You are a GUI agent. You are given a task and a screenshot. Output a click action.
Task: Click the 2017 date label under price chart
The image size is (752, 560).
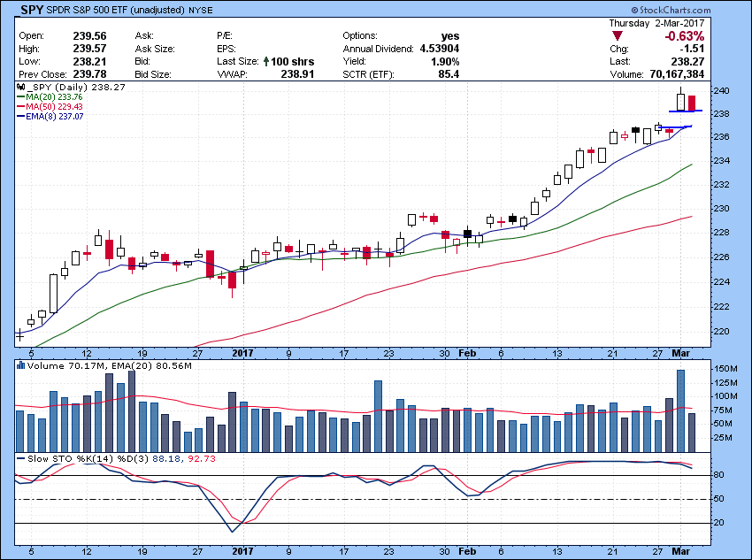pos(242,353)
